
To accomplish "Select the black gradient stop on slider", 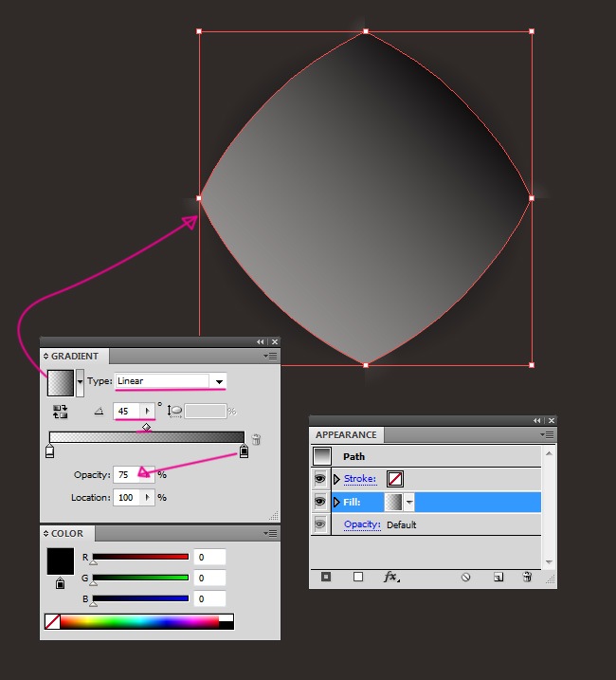I will coord(244,452).
